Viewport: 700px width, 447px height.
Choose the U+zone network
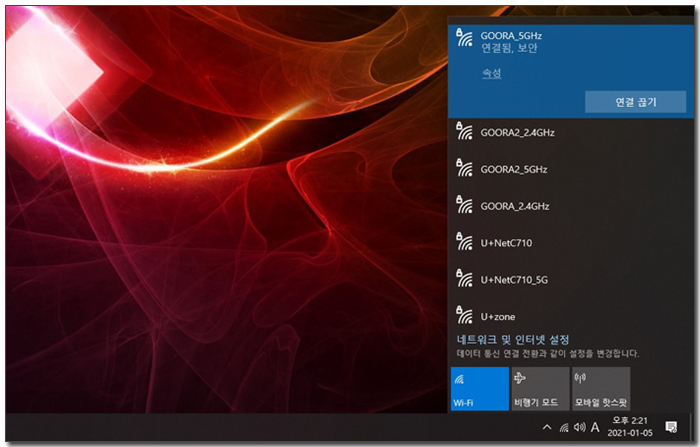click(x=571, y=316)
